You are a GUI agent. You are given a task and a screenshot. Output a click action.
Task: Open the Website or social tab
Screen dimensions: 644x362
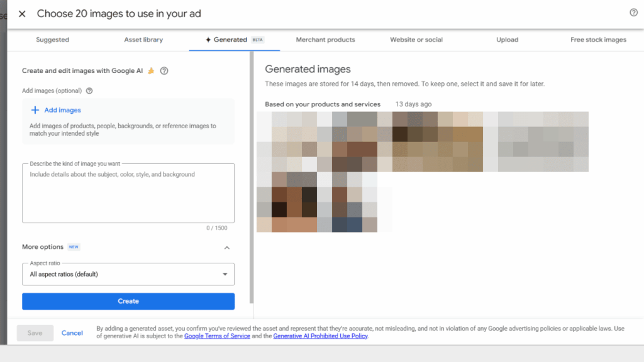(x=416, y=39)
